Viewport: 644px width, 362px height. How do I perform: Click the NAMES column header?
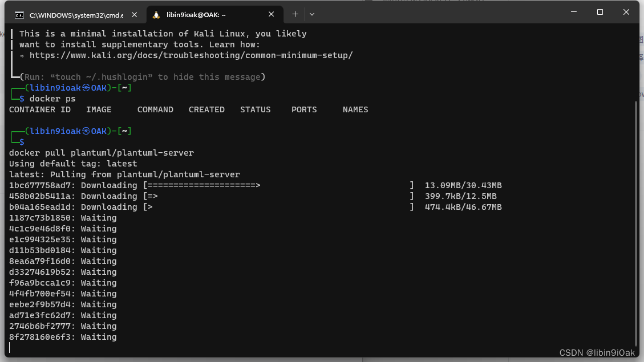355,109
